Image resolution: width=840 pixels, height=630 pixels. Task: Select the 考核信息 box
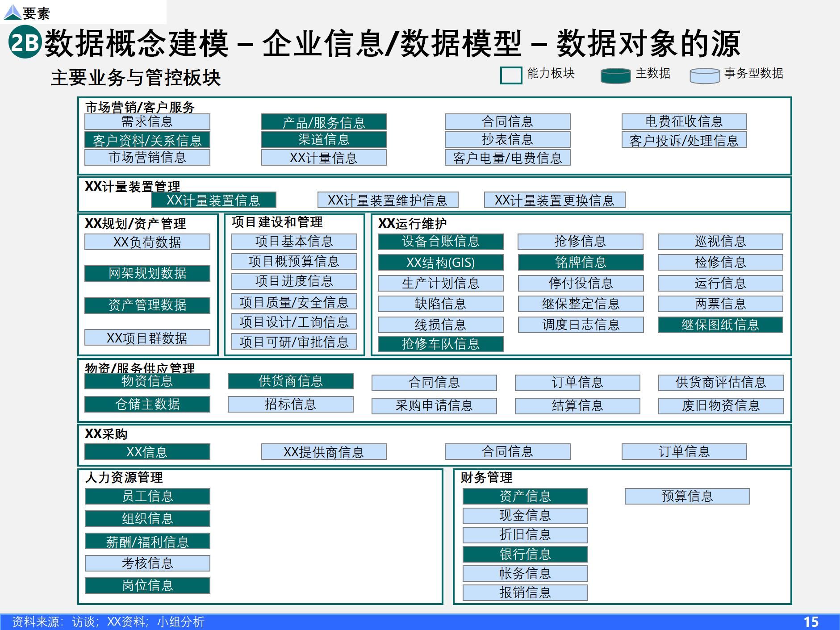147,563
